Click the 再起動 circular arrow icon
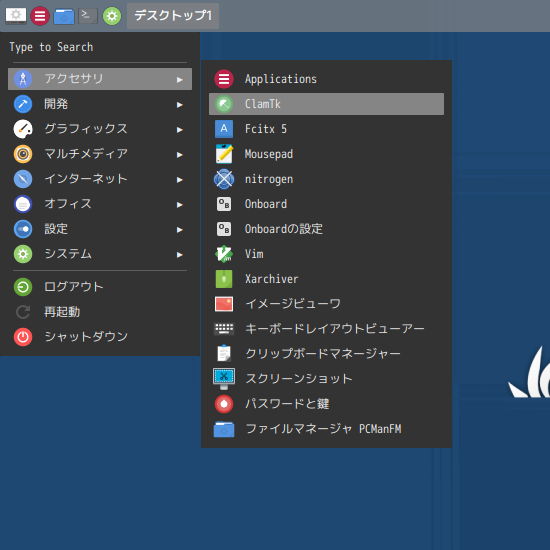The image size is (550, 550). pos(23,312)
